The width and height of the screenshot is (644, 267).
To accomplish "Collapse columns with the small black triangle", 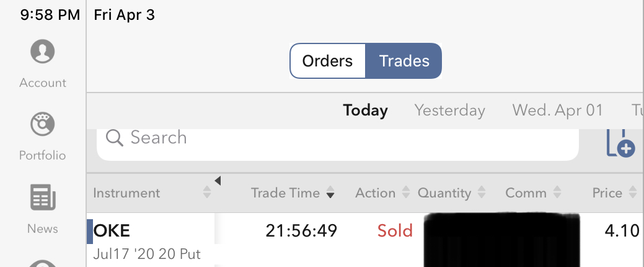I will pos(218,181).
